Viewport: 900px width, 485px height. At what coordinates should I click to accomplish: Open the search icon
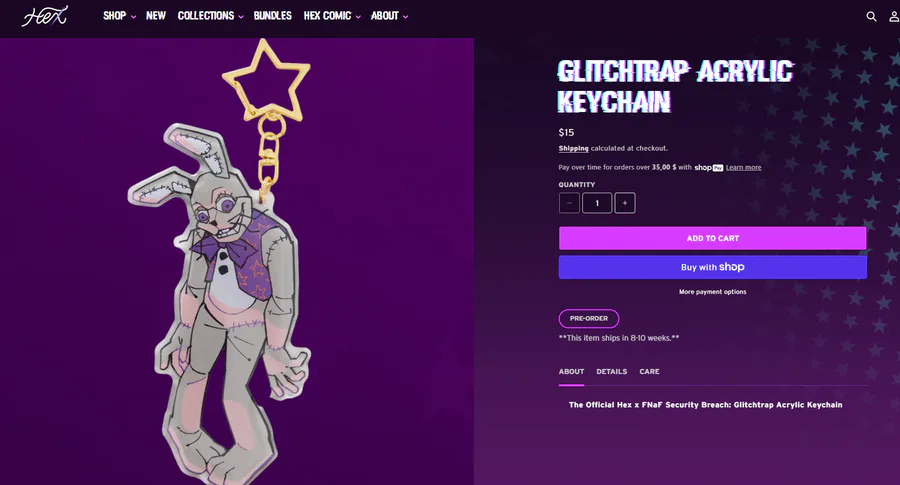tap(871, 17)
